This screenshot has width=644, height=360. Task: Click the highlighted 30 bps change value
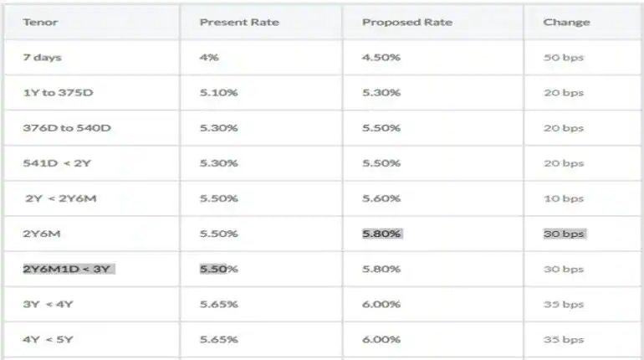(x=565, y=234)
